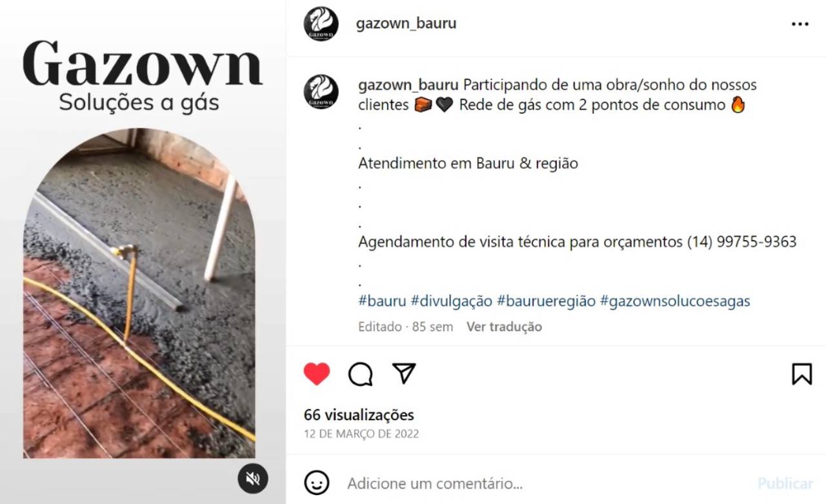Click caption author's profile avatar

coord(321,91)
